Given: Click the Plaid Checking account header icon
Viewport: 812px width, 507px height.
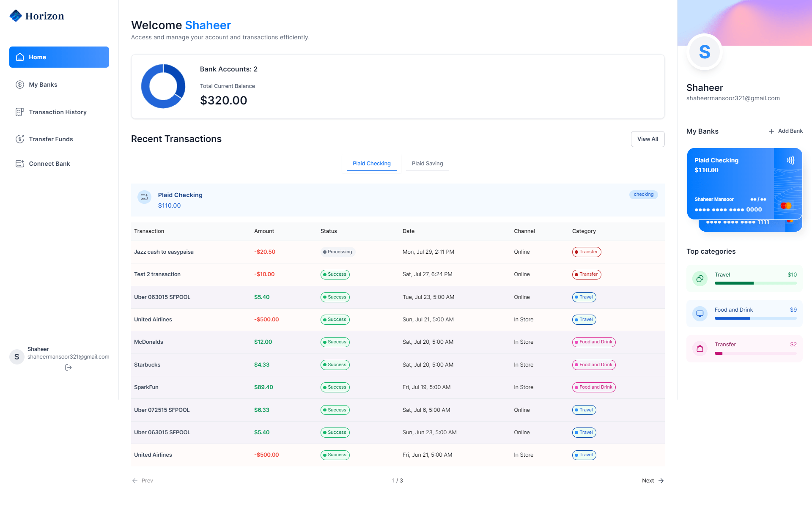Looking at the screenshot, I should pos(144,197).
